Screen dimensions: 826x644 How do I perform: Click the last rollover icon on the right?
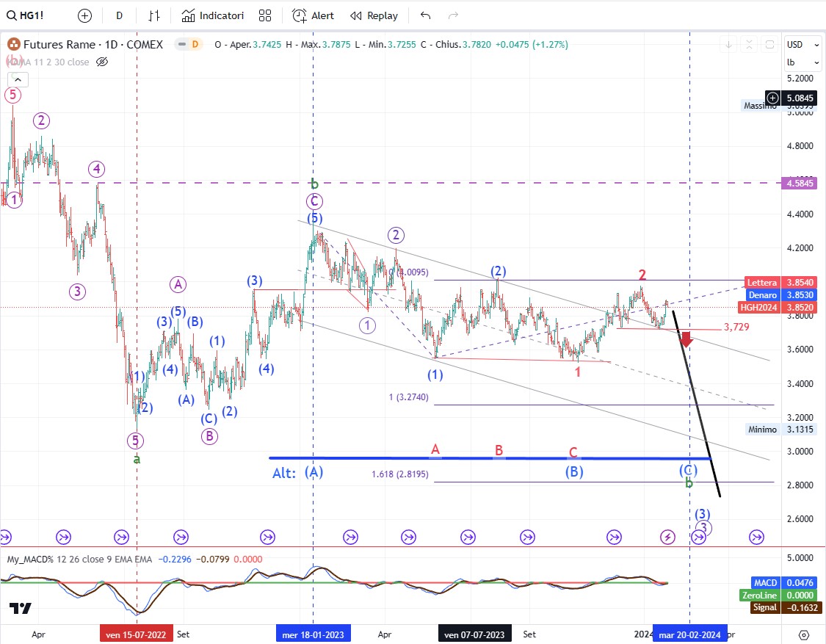click(756, 537)
